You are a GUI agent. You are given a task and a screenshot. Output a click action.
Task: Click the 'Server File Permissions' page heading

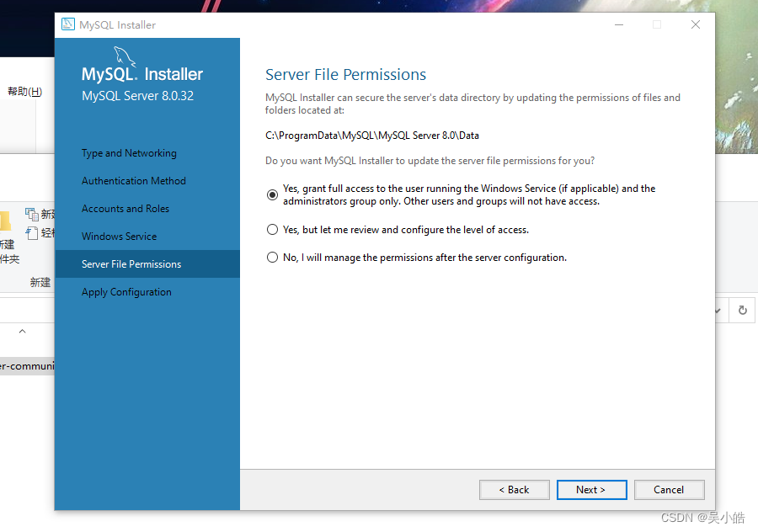coord(345,74)
